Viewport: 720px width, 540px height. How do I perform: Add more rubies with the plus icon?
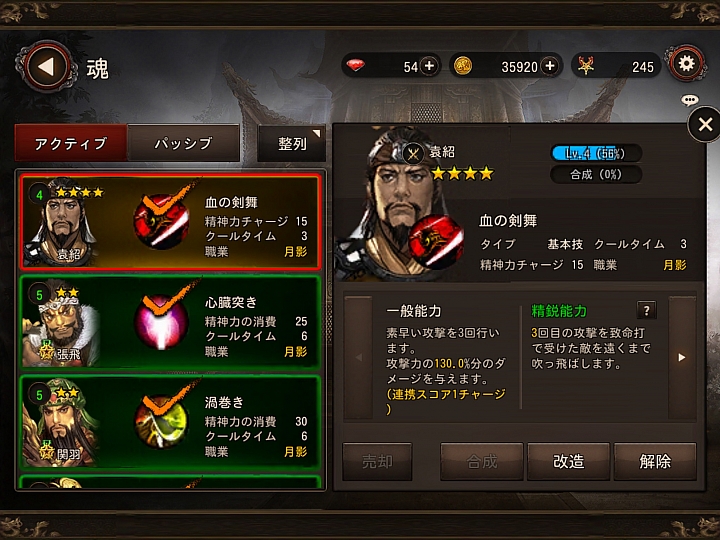point(429,66)
